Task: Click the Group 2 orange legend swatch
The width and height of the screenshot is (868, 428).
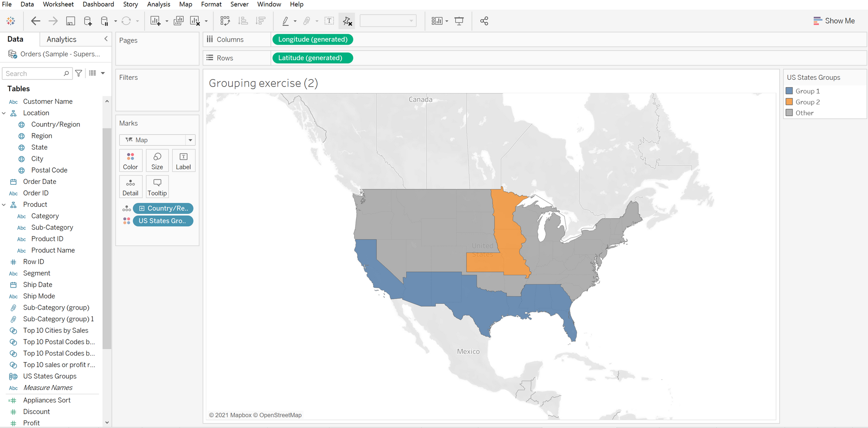Action: (789, 102)
